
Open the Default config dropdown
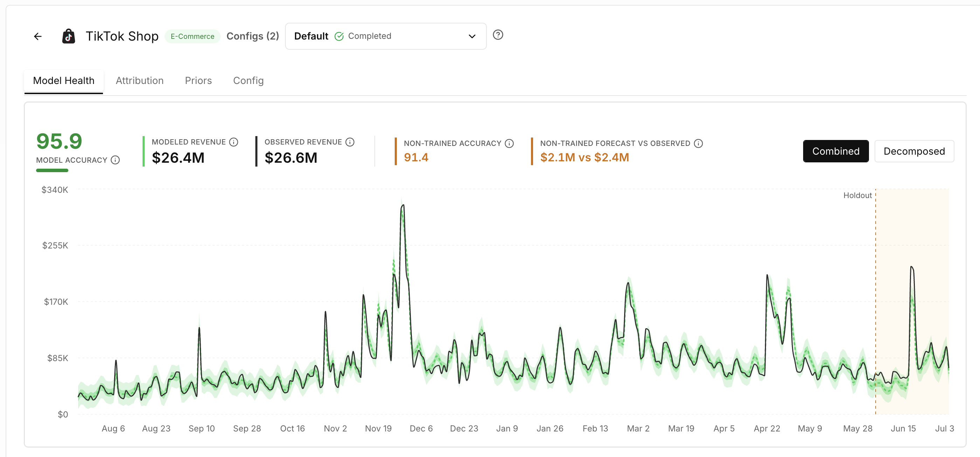coord(385,36)
